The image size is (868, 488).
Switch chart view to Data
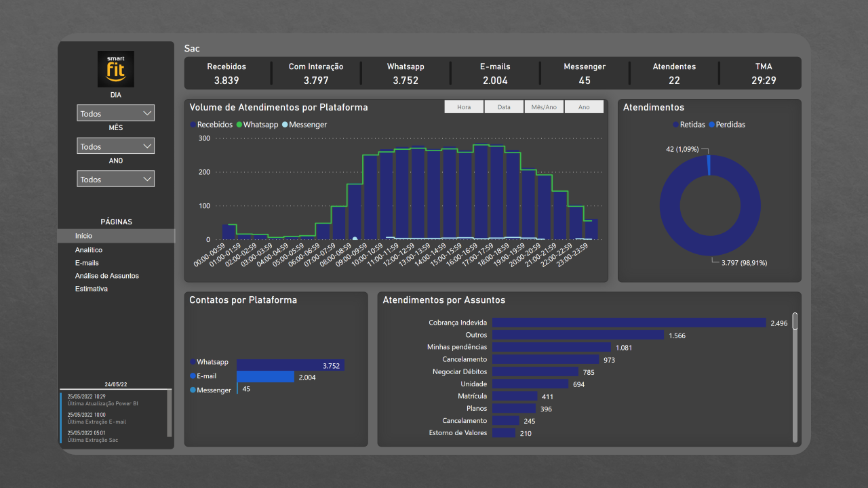[504, 107]
